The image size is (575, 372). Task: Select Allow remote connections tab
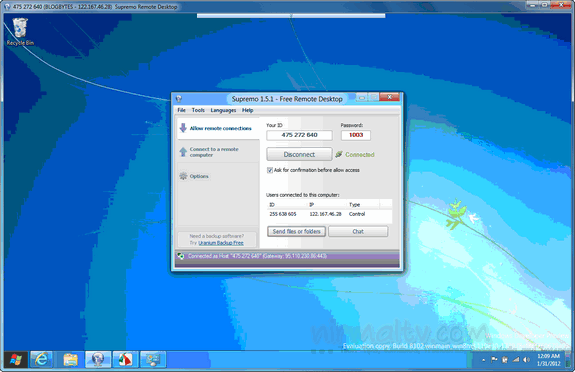point(218,128)
